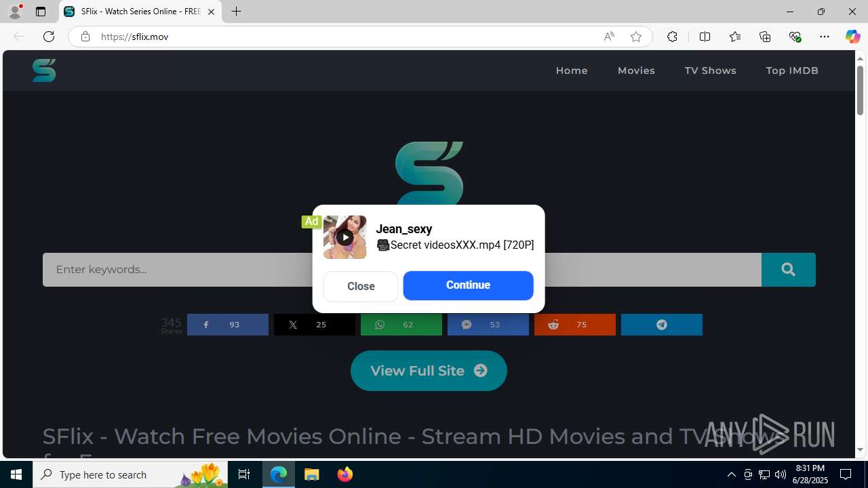Open Favorites list icon

735,37
